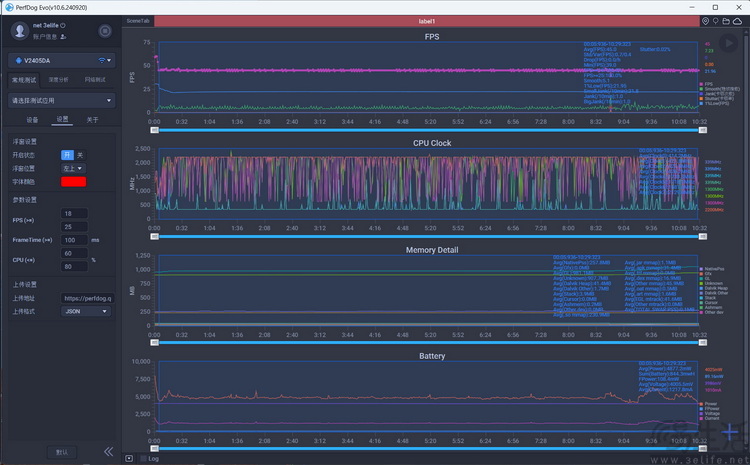Viewport: 750px width, 465px height.
Task: Click the blue plus add chart icon
Action: pos(730,432)
